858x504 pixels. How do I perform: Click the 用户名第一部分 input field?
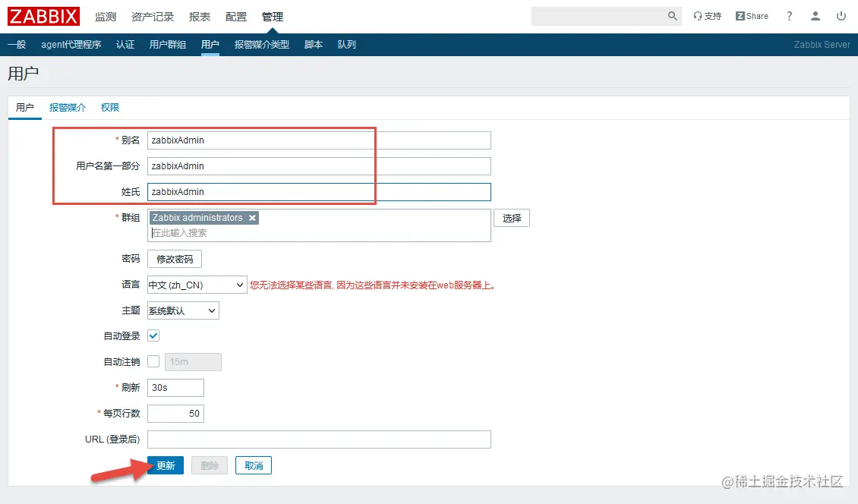(x=319, y=165)
